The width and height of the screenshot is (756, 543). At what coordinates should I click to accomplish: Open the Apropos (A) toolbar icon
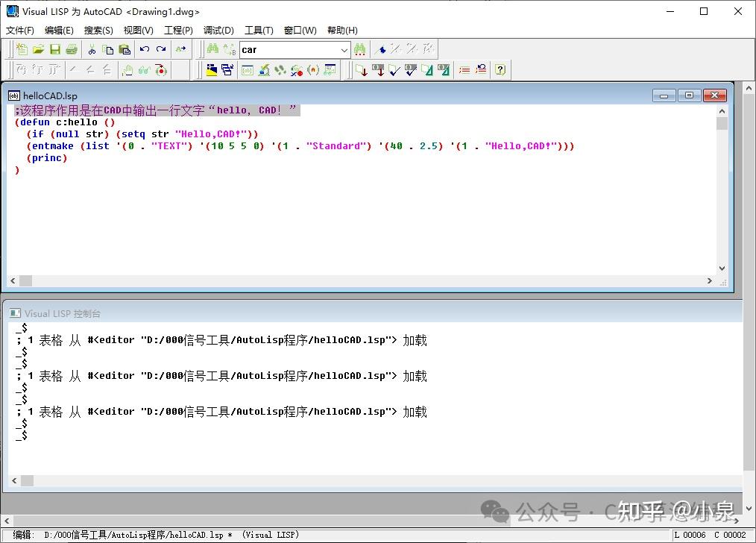(312, 70)
